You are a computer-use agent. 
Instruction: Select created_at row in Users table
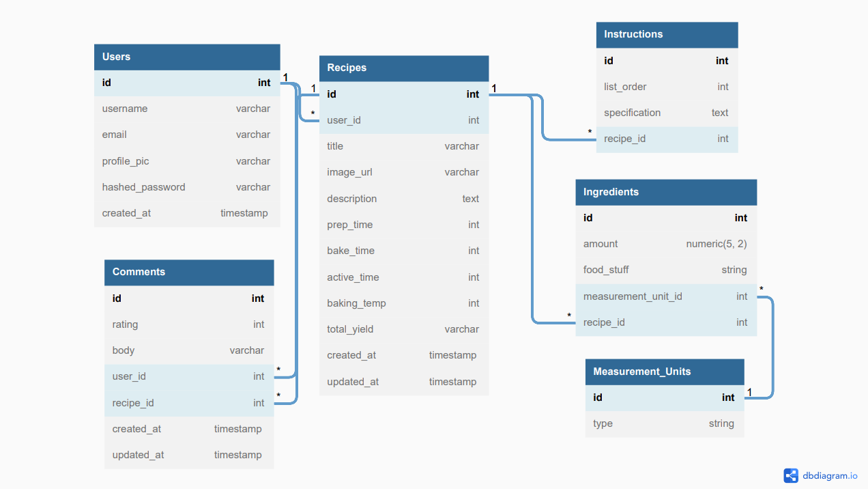[187, 213]
